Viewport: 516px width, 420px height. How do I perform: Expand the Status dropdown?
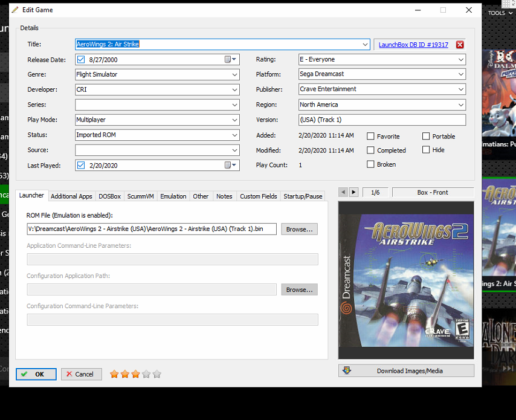[x=234, y=135]
